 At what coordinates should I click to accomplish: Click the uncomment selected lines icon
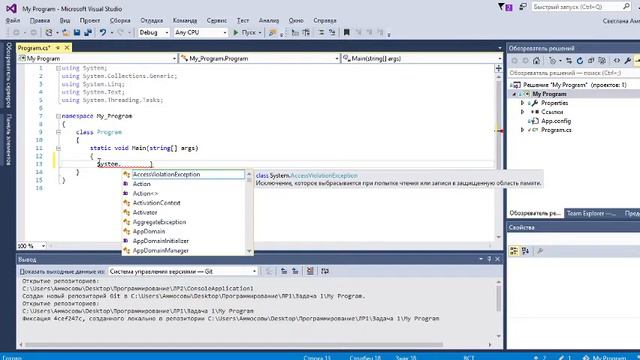(x=332, y=32)
